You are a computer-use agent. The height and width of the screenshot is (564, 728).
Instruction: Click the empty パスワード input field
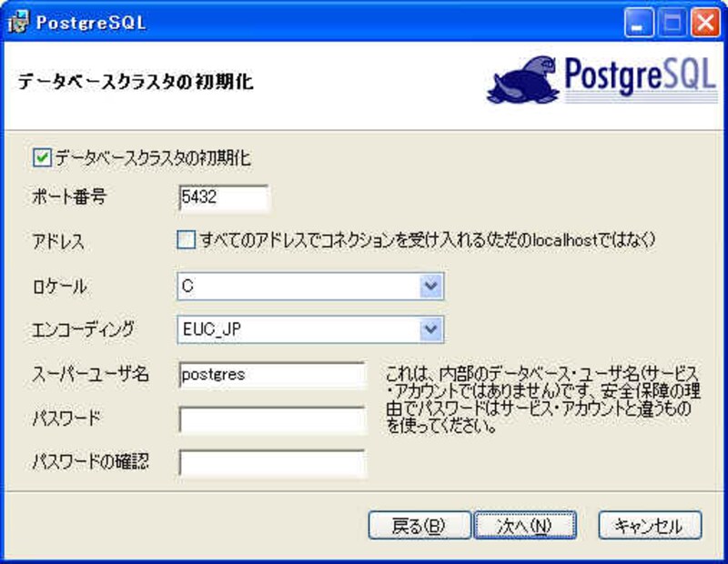click(x=271, y=419)
